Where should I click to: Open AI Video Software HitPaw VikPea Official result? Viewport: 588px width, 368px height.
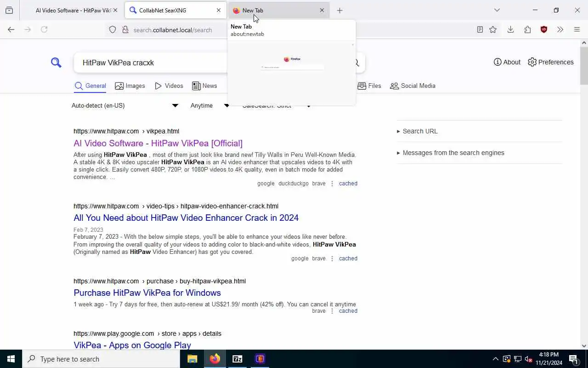(x=158, y=143)
